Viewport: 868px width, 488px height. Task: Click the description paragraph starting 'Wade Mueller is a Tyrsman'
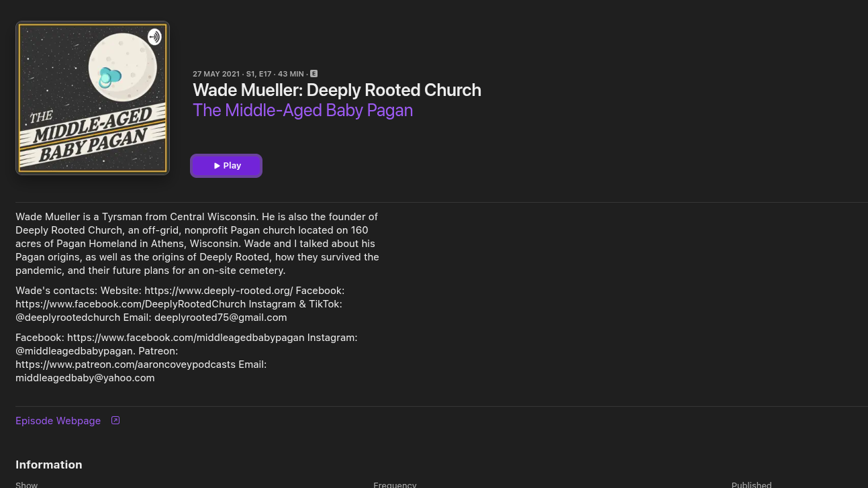tap(197, 244)
